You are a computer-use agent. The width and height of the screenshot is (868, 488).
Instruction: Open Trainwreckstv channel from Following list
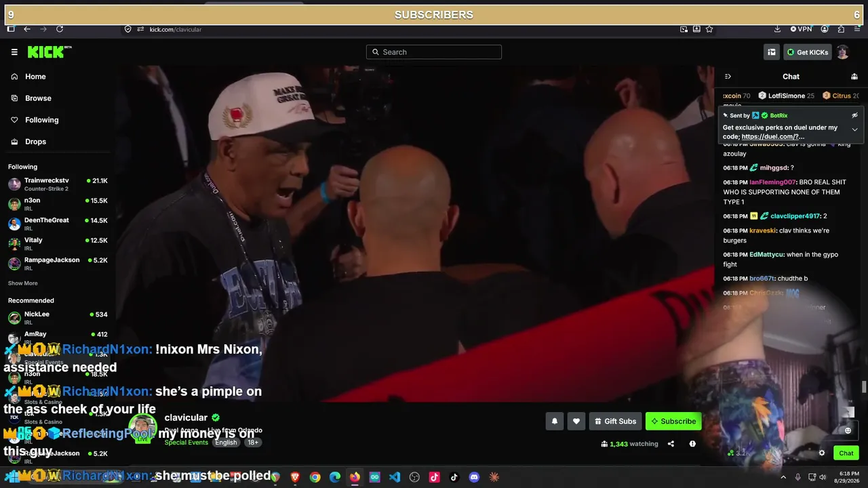pyautogui.click(x=58, y=184)
